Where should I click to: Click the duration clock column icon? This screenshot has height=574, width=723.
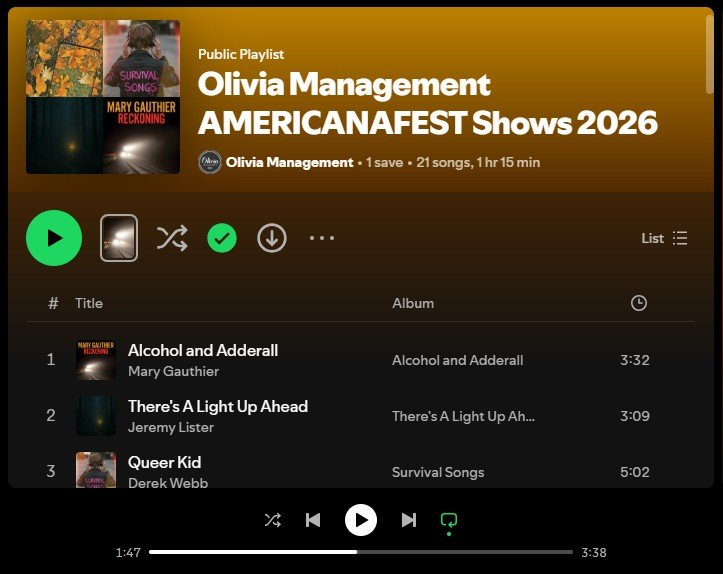click(639, 303)
